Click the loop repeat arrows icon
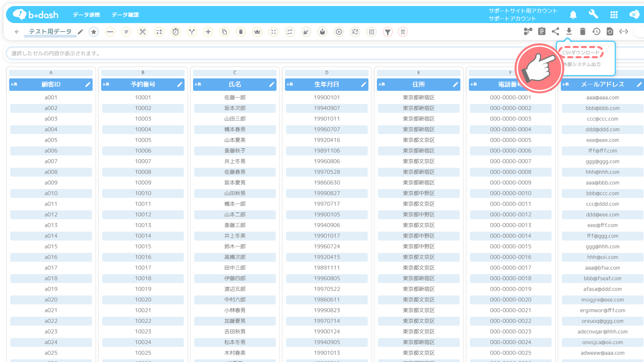Viewport: 644px width, 362px height. (x=290, y=32)
